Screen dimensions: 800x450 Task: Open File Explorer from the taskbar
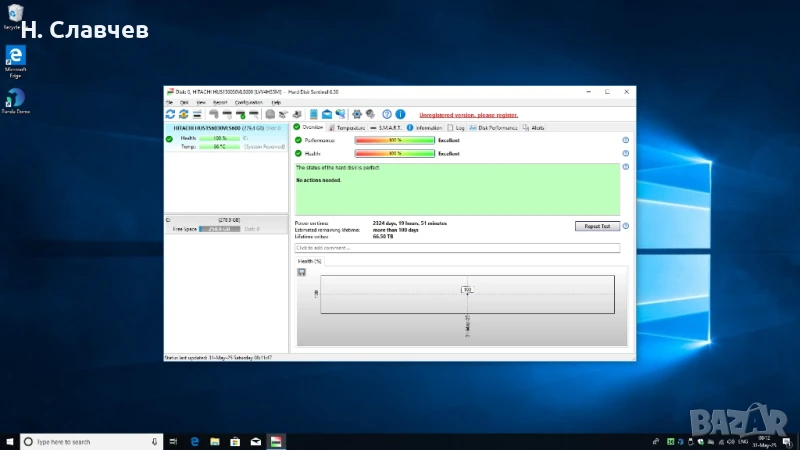coord(214,441)
